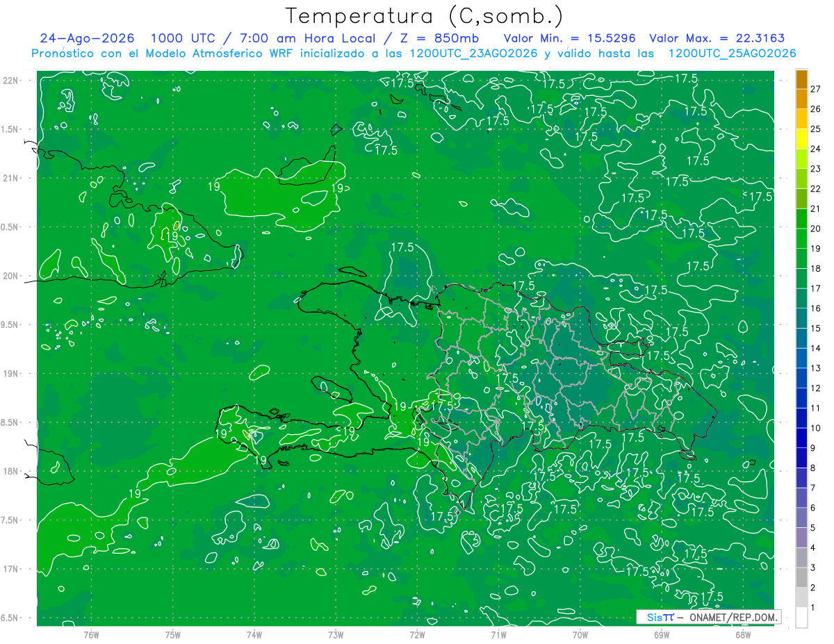The height and width of the screenshot is (644, 834).
Task: Click the '21N' latitude axis label
Action: pyautogui.click(x=12, y=178)
